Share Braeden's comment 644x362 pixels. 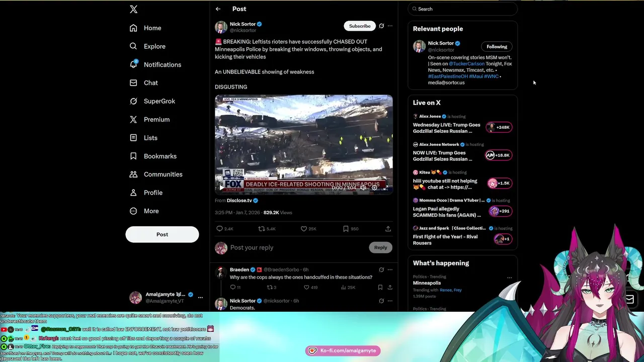click(x=390, y=288)
